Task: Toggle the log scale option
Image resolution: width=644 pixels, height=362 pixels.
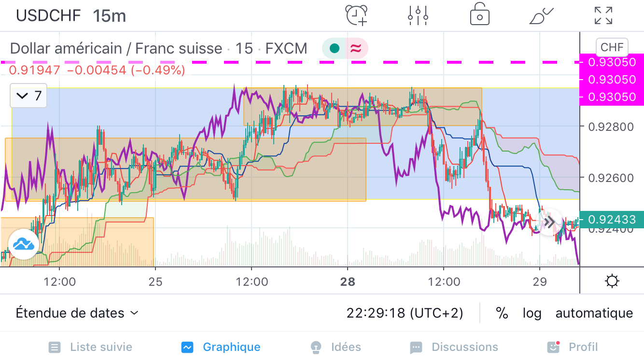Action: (532, 313)
